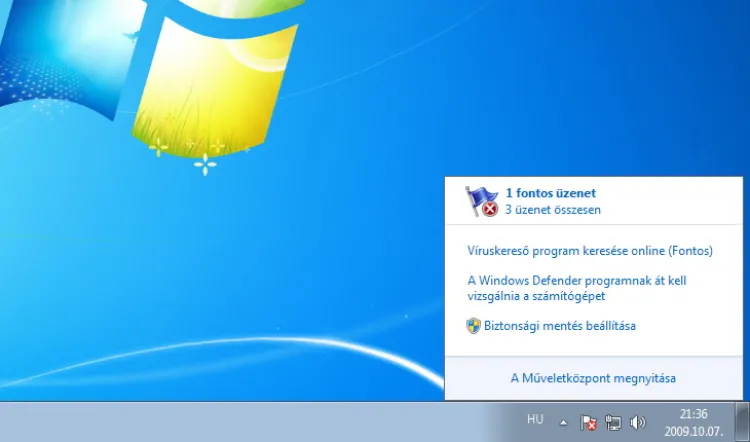This screenshot has height=442, width=750.
Task: Open the clock showing 21:36
Action: point(694,422)
